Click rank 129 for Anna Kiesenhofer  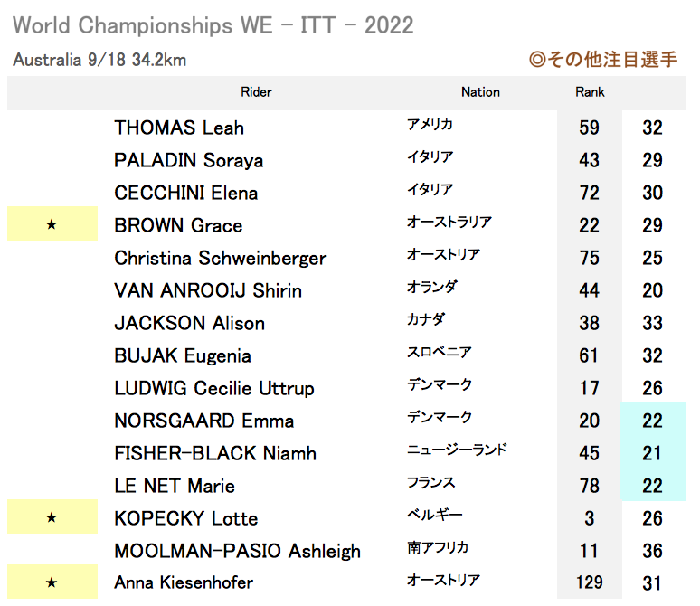tap(590, 582)
